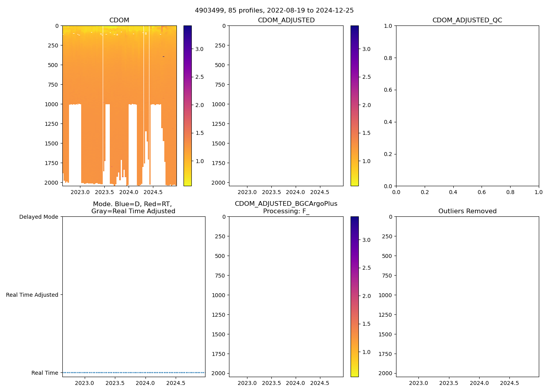Click the Mode plot title text
The width and height of the screenshot is (549, 392).
[x=133, y=207]
